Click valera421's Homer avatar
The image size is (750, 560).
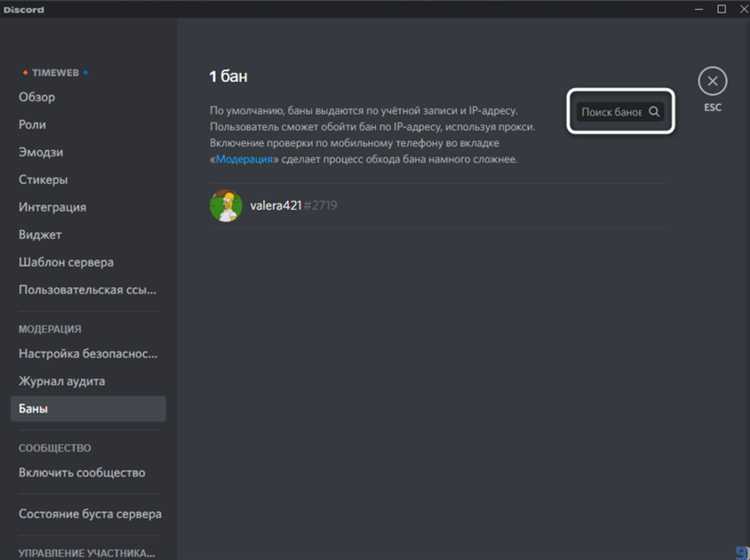pos(226,206)
